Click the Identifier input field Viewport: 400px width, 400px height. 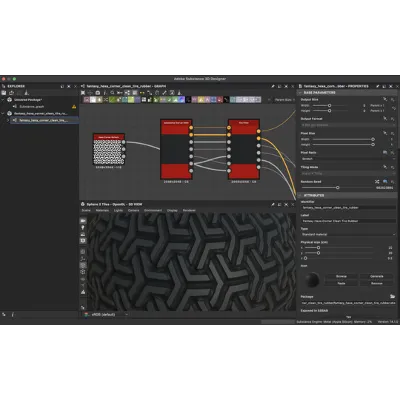348,207
